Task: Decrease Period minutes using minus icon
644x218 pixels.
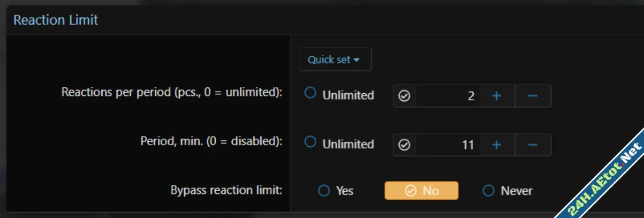Action: tap(533, 145)
